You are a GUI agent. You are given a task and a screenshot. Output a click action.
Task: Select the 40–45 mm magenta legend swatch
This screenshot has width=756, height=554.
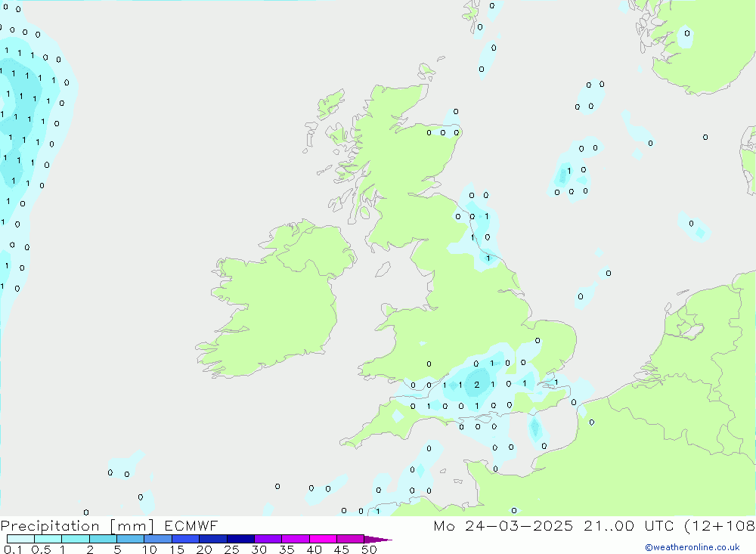coord(323,539)
